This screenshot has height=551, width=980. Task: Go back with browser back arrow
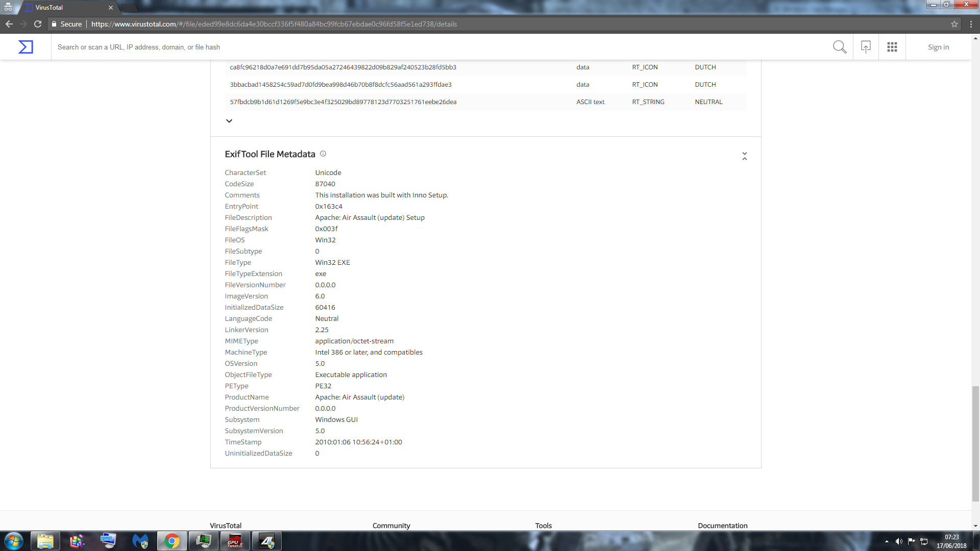(x=9, y=24)
